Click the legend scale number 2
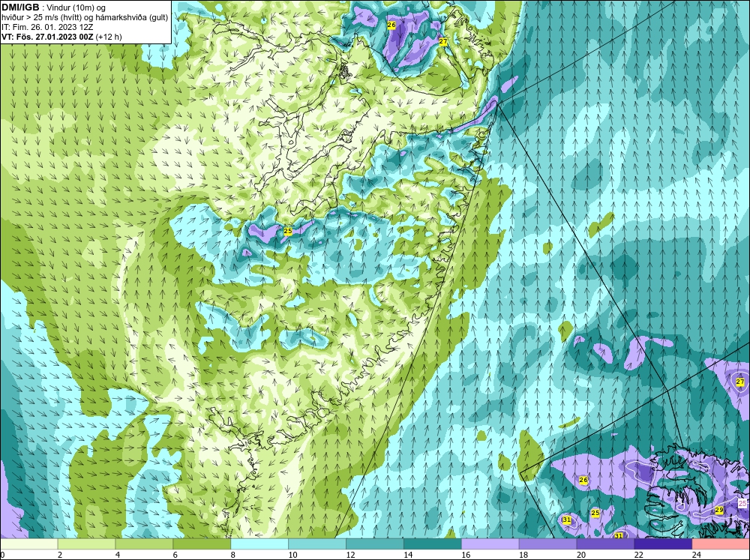The width and height of the screenshot is (750, 560). (60, 555)
